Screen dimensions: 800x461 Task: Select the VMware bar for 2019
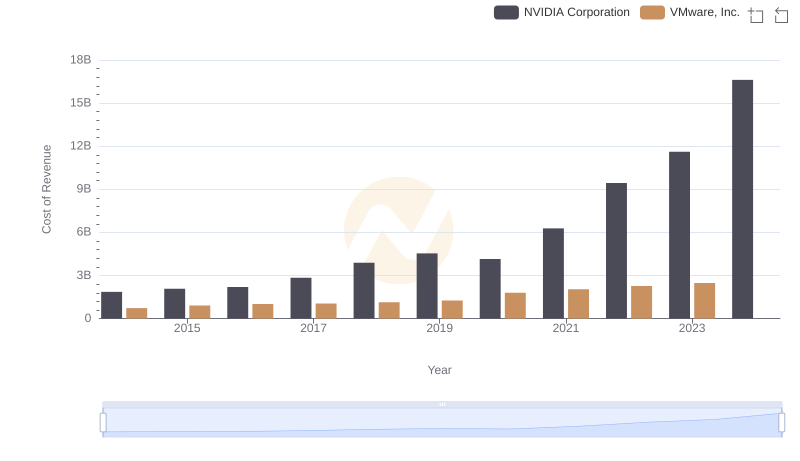[452, 310]
